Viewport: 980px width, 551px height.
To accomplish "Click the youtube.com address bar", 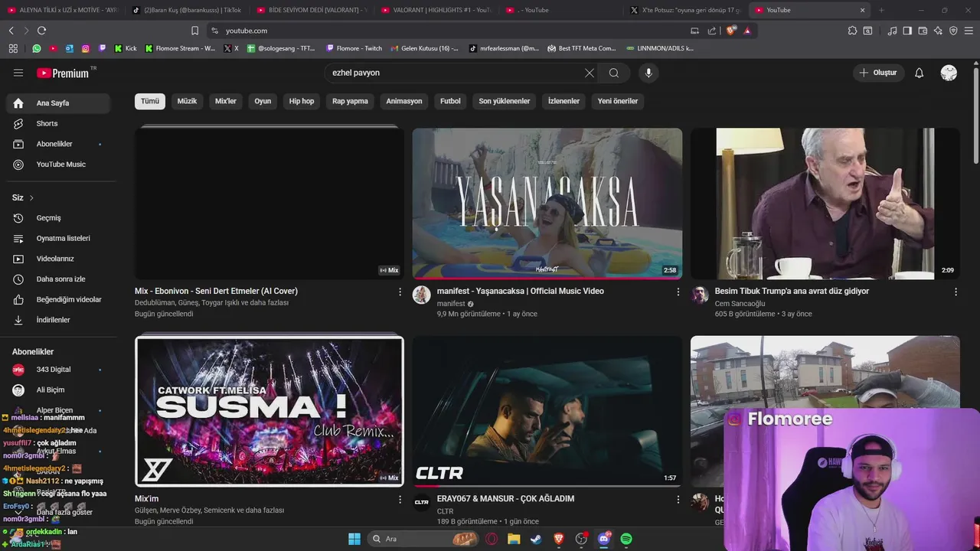I will (452, 31).
